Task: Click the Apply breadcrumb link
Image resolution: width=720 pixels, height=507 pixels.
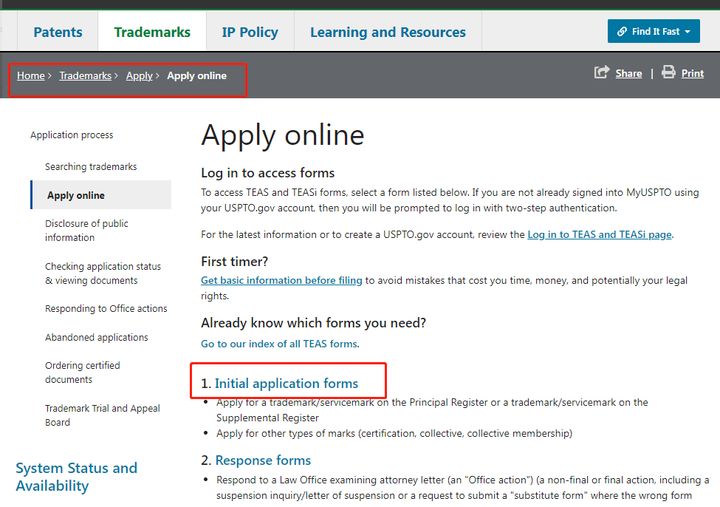Action: click(139, 76)
